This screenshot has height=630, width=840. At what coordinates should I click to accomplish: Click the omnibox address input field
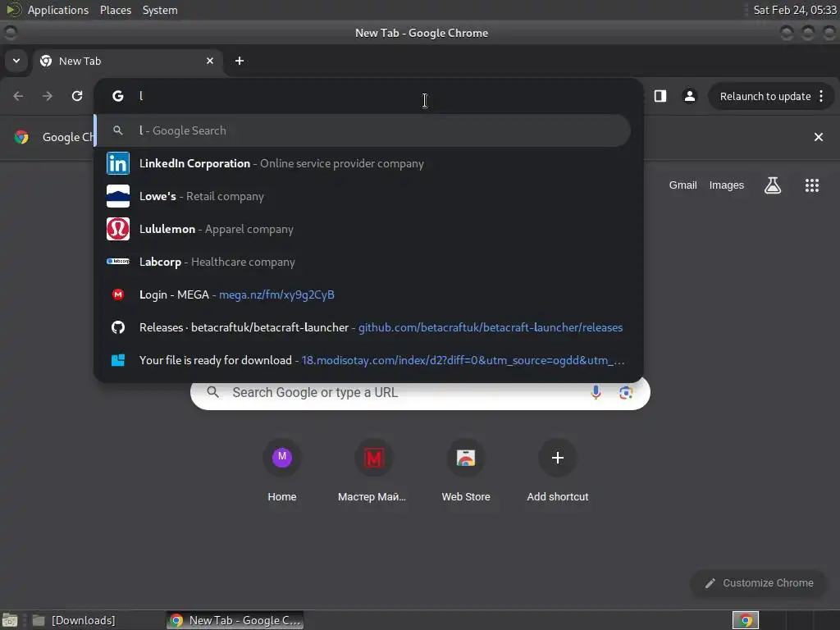click(370, 96)
